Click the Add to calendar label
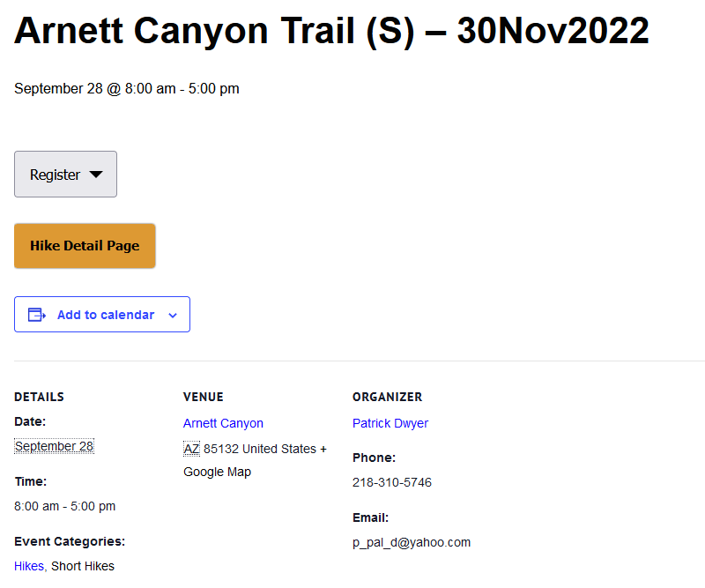The width and height of the screenshot is (705, 588). pos(106,315)
